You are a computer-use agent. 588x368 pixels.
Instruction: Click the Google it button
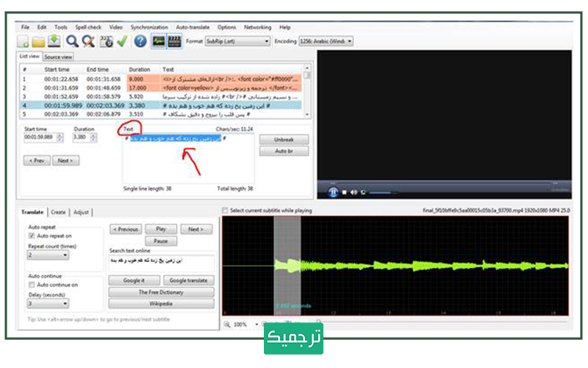tap(134, 280)
